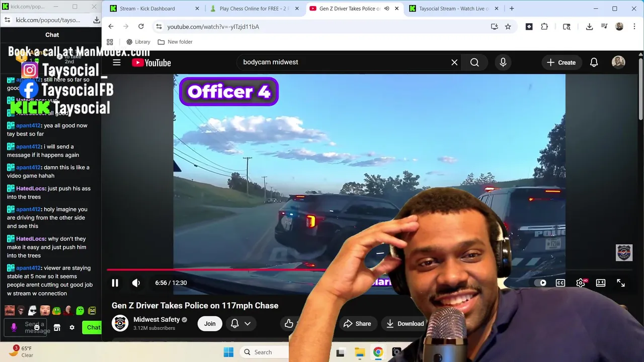Open File Explorer from taskbar
644x362 pixels.
click(x=359, y=352)
